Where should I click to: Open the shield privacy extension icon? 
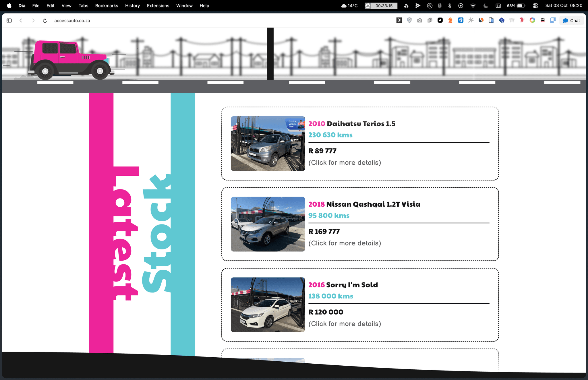(409, 20)
